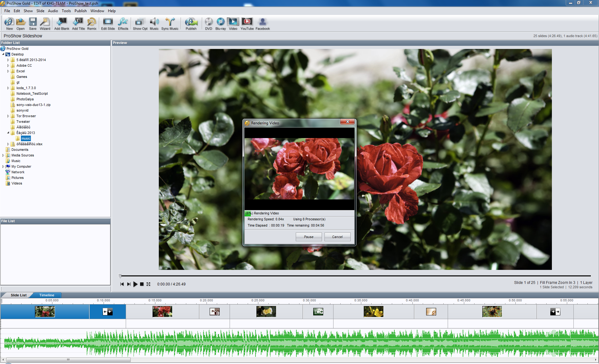Open the Remix tool

(92, 24)
